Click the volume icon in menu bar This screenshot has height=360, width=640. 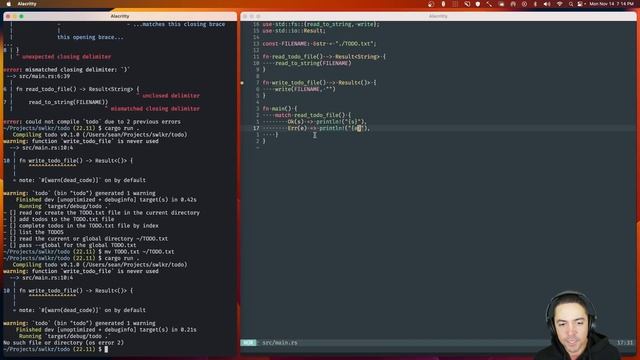(x=547, y=4)
